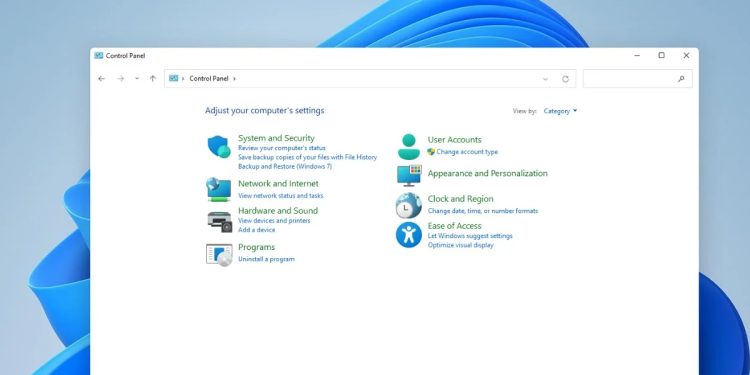The image size is (750, 375).
Task: Open Save backup copies with File History
Action: tap(308, 157)
